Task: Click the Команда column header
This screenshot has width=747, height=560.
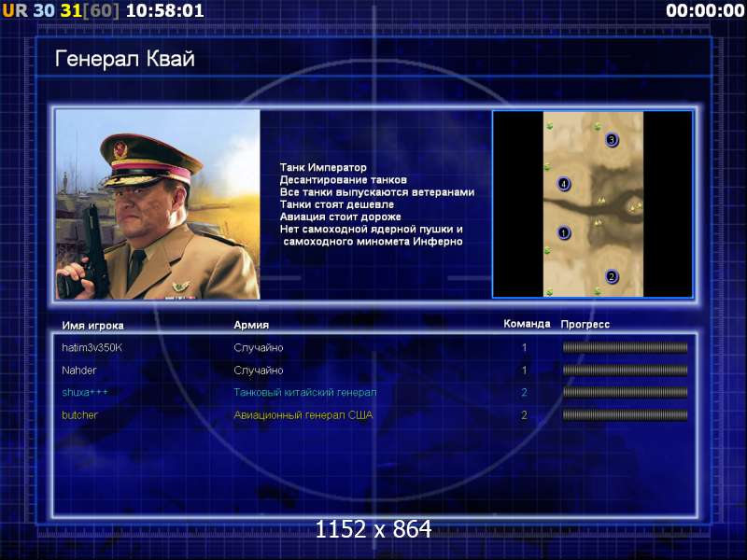Action: coord(527,324)
